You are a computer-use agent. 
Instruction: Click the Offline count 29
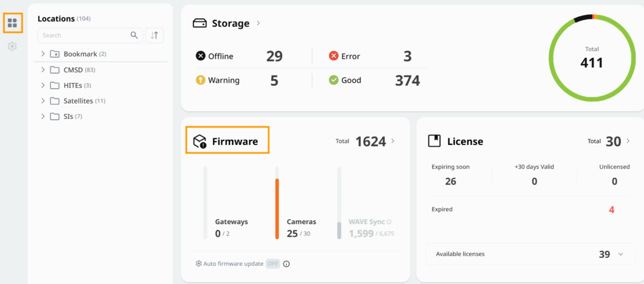pos(274,56)
